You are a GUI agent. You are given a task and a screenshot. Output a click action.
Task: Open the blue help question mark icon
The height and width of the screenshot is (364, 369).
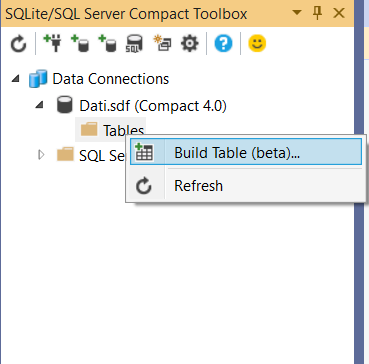click(223, 44)
